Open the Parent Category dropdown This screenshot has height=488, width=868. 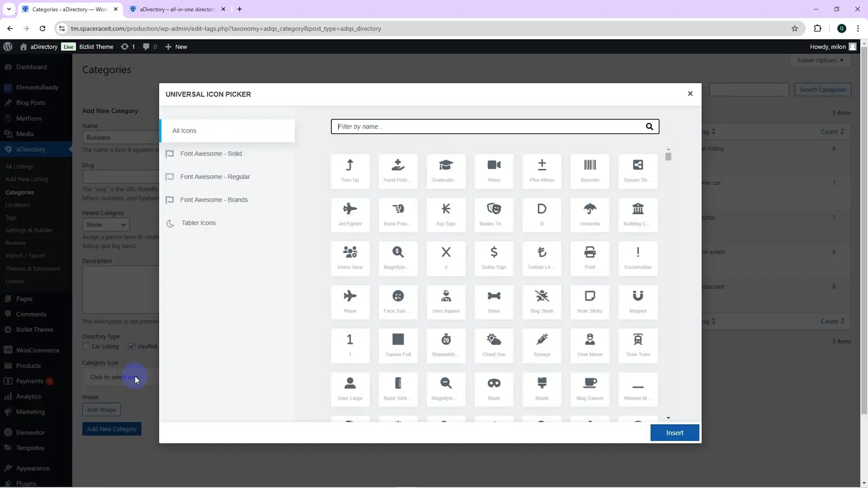106,225
